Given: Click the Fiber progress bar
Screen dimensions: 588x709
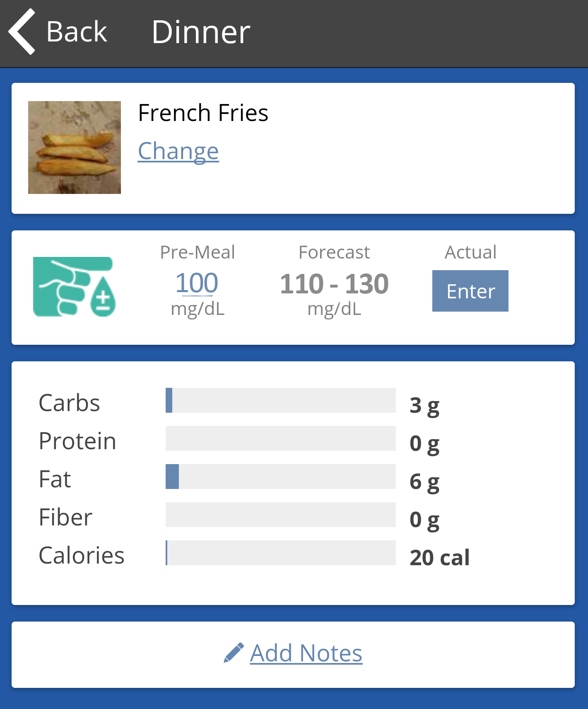Looking at the screenshot, I should point(280,515).
